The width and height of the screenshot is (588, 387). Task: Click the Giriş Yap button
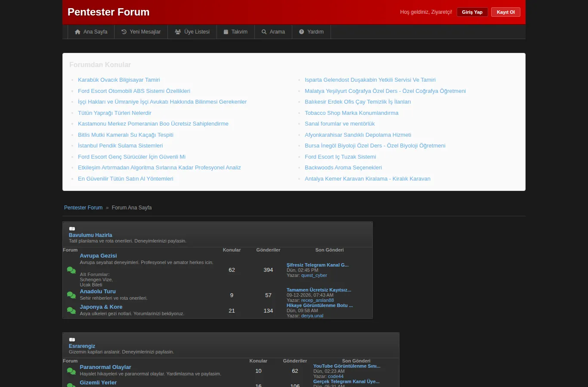click(472, 12)
